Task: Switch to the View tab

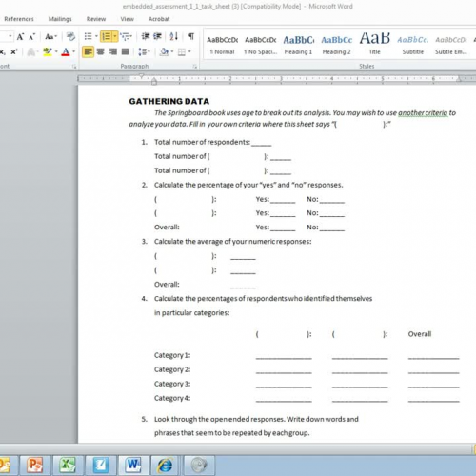Action: [128, 19]
